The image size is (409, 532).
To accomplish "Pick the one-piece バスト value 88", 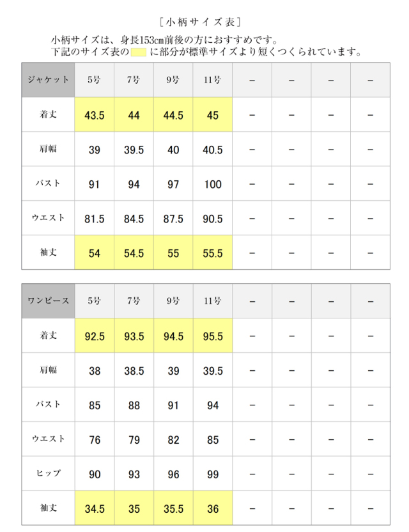I will (134, 405).
